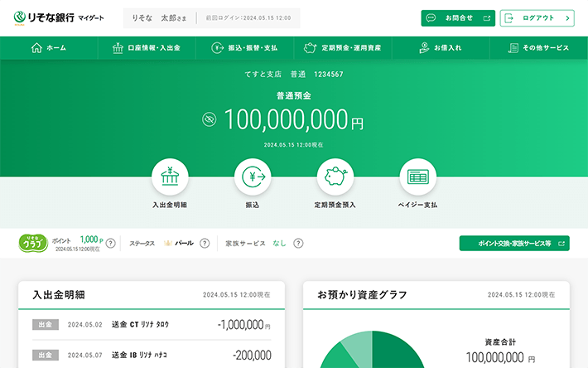588x368 pixels.
Task: Open 振込・振替・支払 menu
Action: pos(244,47)
